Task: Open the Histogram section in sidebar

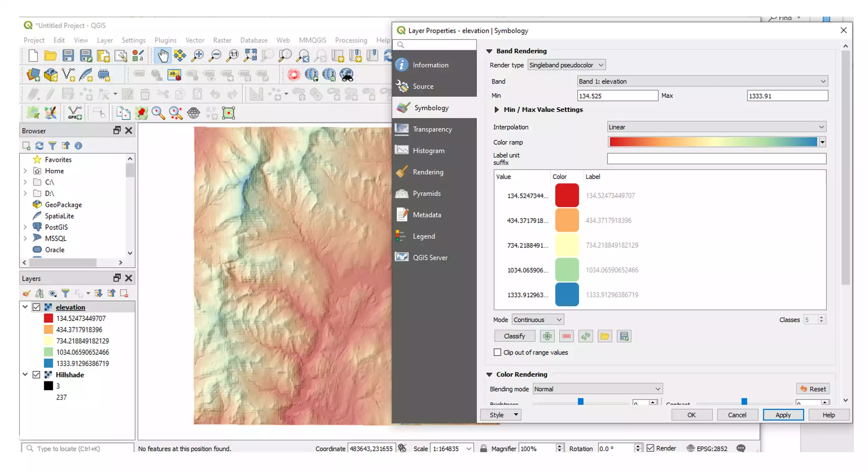Action: [x=428, y=151]
